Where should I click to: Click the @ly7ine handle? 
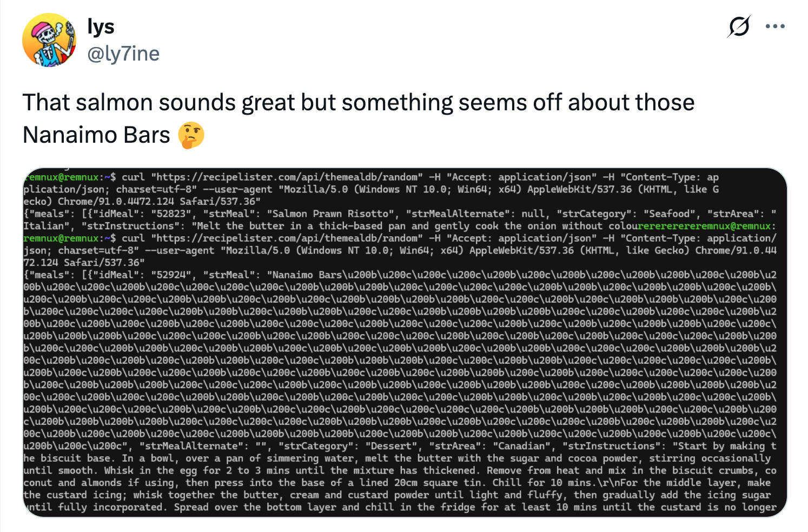pos(123,54)
